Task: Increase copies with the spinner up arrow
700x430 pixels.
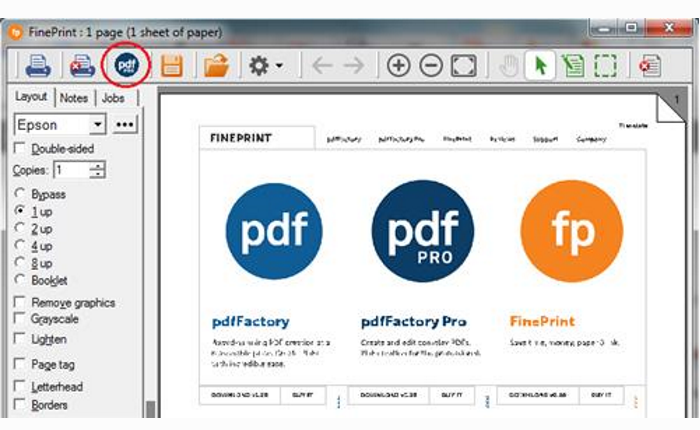Action: (x=97, y=166)
